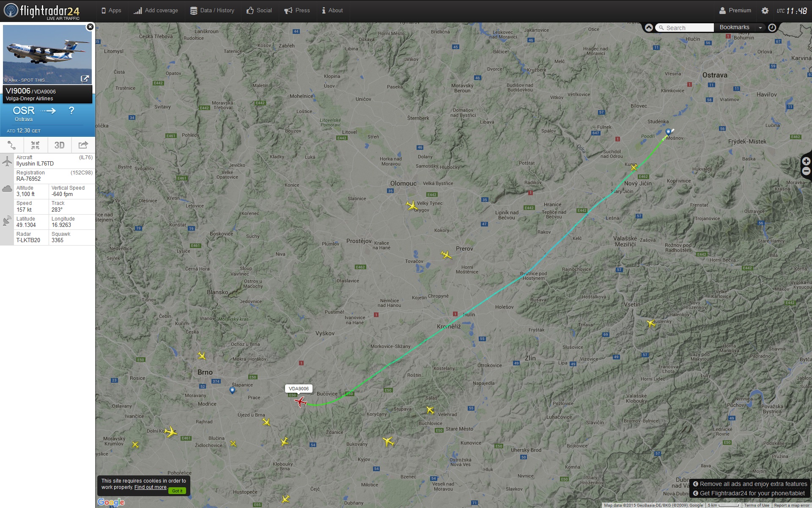Close the VI9006 flight info panel

tap(90, 27)
